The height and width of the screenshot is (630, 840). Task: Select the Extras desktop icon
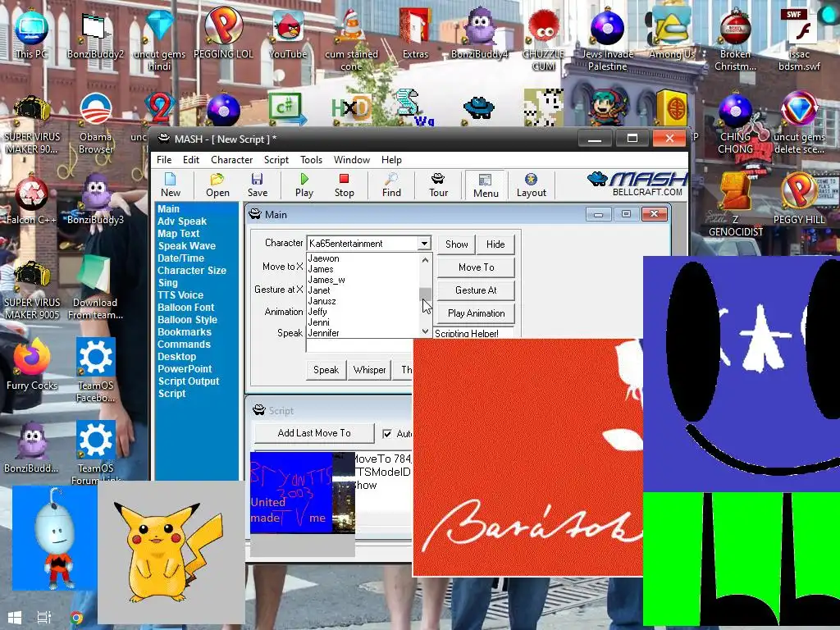(x=415, y=34)
